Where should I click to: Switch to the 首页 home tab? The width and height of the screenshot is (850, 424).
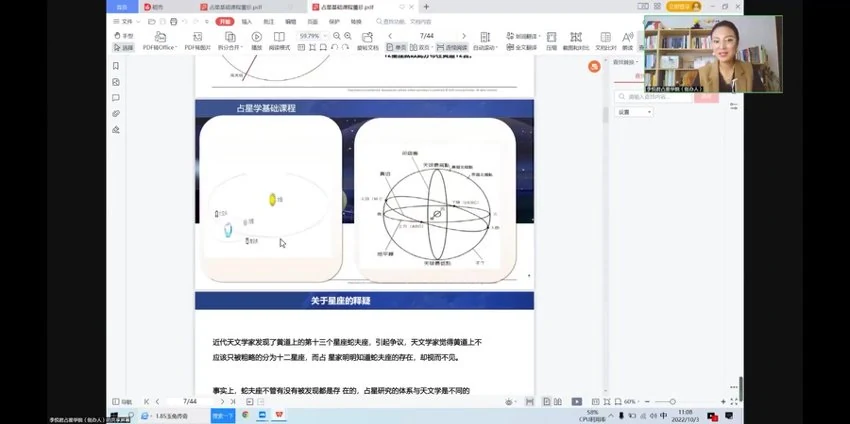point(123,7)
